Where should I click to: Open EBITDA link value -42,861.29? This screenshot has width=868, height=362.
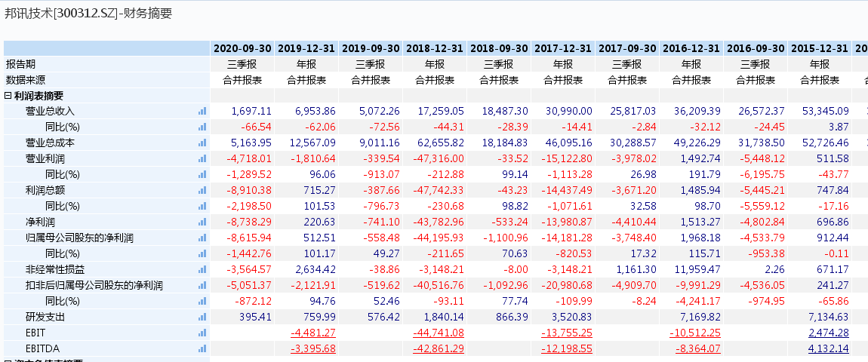[439, 349]
